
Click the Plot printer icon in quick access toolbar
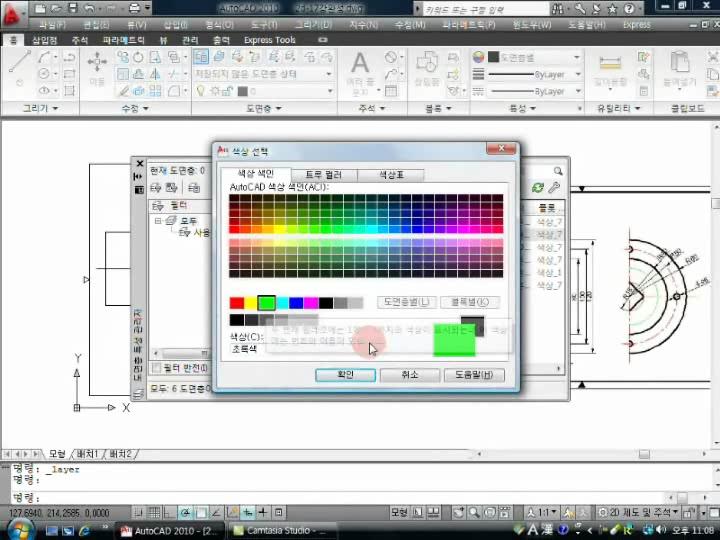tap(134, 8)
